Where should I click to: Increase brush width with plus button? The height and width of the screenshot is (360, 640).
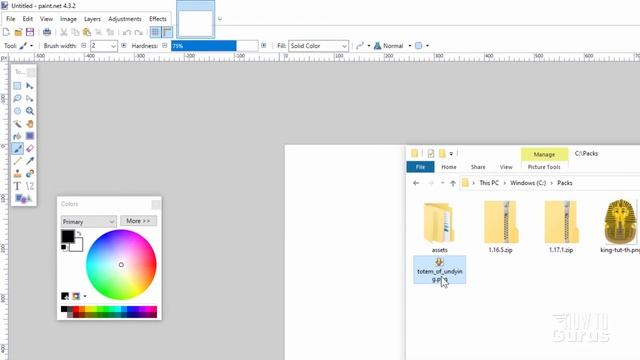coord(124,46)
